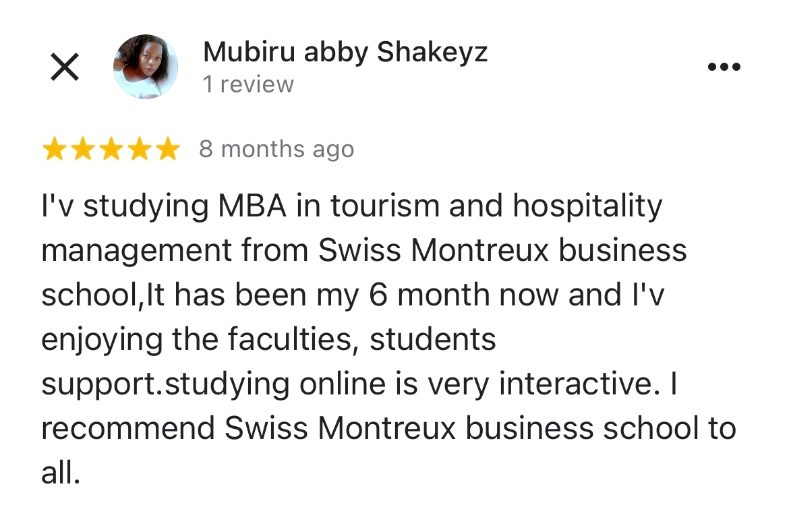
Task: Open the reviewer's profile picture
Action: pyautogui.click(x=145, y=67)
